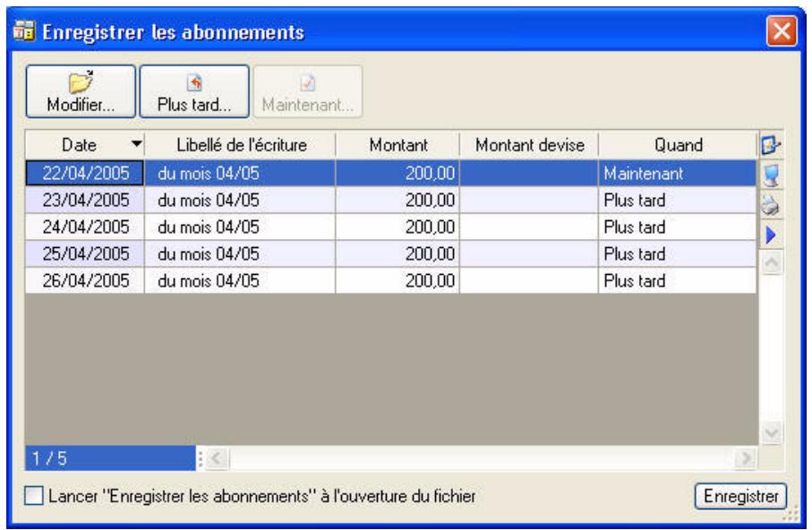Select the row dated 24/04/2005
Image resolution: width=812 pixels, height=530 pixels.
click(391, 227)
